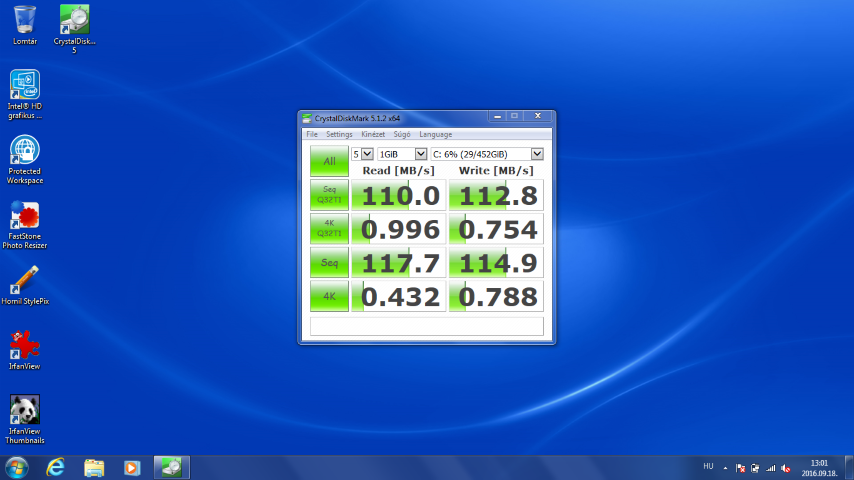Image resolution: width=854 pixels, height=480 pixels.
Task: Click the muted volume tray icon
Action: (786, 468)
